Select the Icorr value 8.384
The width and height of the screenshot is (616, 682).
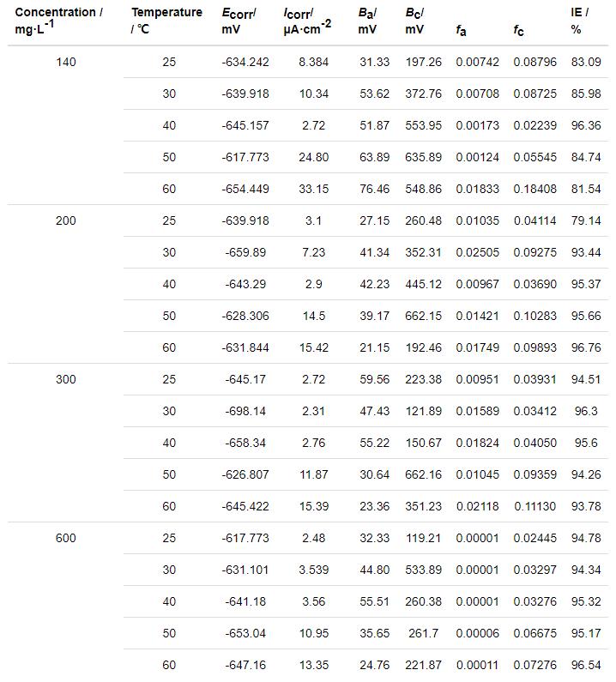tap(313, 62)
